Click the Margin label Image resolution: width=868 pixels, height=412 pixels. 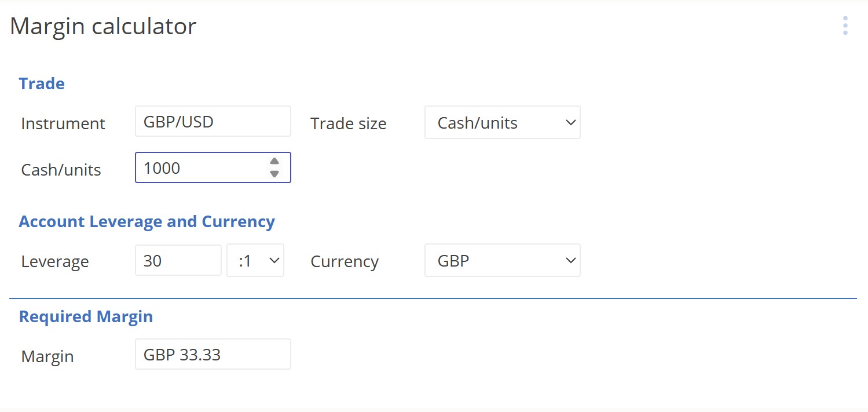click(x=47, y=356)
